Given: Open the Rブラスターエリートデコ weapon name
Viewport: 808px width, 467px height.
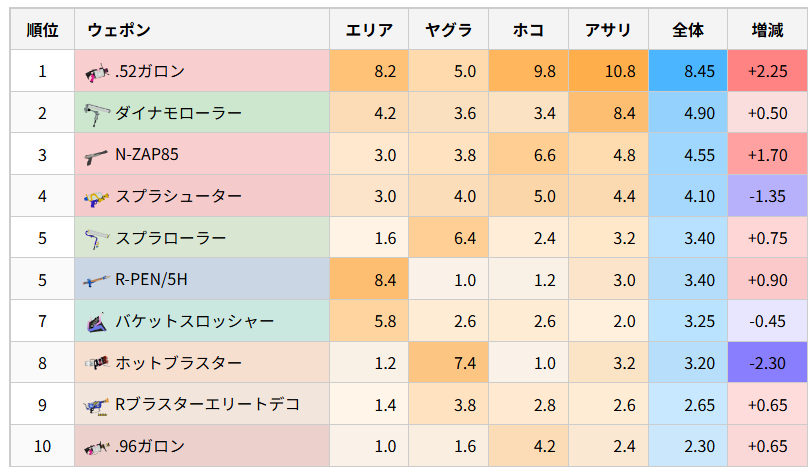Looking at the screenshot, I should [x=207, y=405].
